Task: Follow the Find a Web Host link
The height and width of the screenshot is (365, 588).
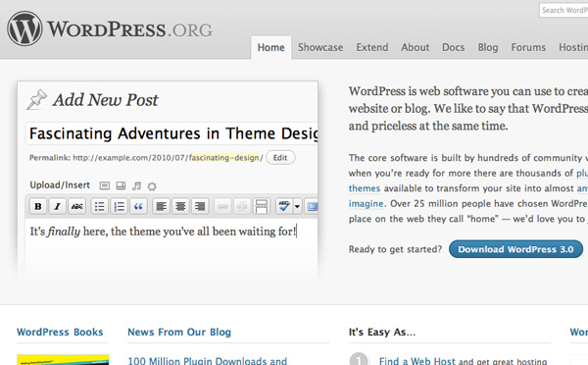Action: point(417,361)
